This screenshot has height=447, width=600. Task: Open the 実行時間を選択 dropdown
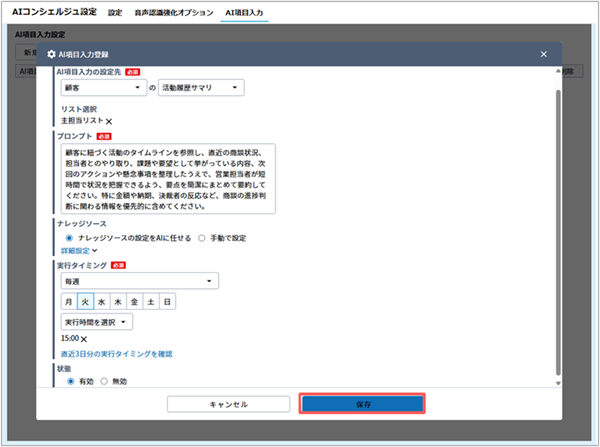point(97,322)
